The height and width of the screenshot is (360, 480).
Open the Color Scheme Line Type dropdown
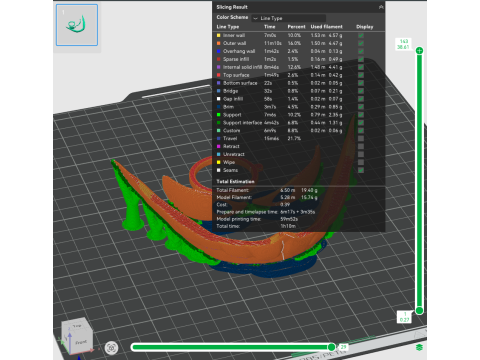pos(289,18)
